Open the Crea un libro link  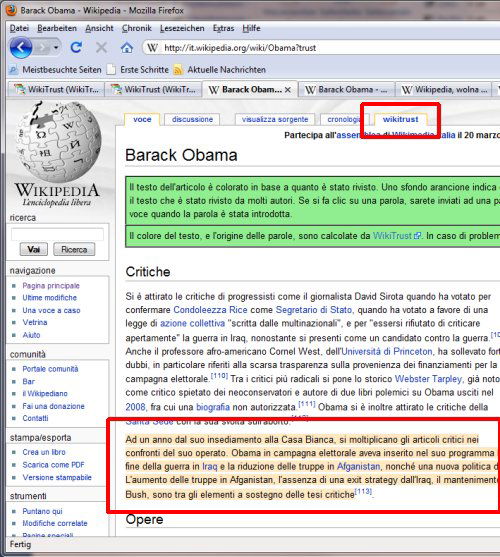click(x=44, y=452)
